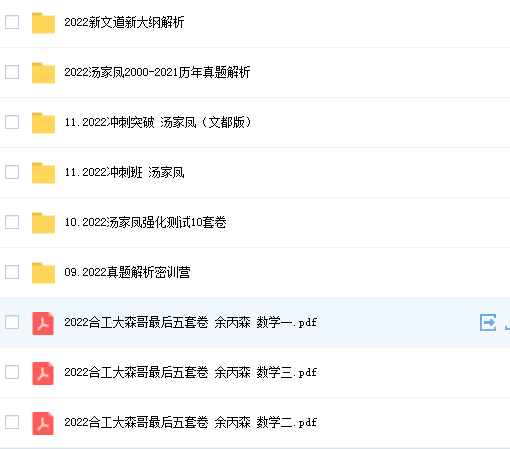Open file name 2022合工大森哥最后五套卷 余丙森 数学三.pdf
This screenshot has height=449, width=510.
[x=190, y=372]
